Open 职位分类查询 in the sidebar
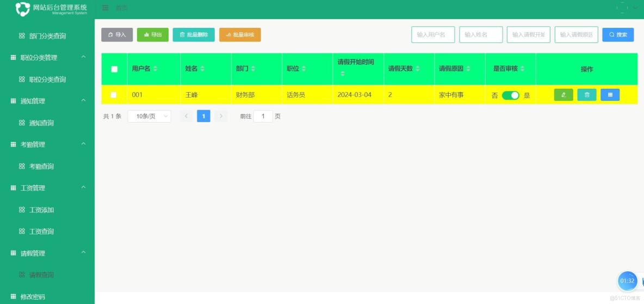 (x=47, y=80)
